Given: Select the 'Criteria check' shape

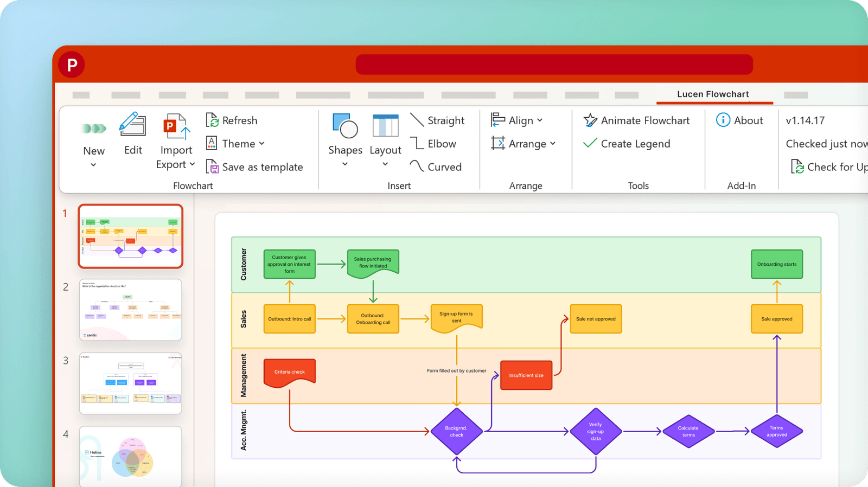Looking at the screenshot, I should point(290,373).
